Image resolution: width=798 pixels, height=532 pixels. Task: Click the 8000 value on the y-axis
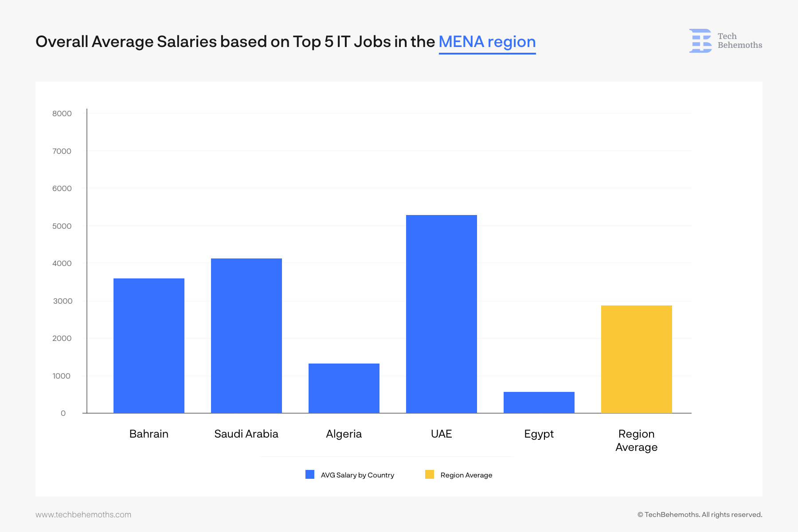[x=63, y=113]
